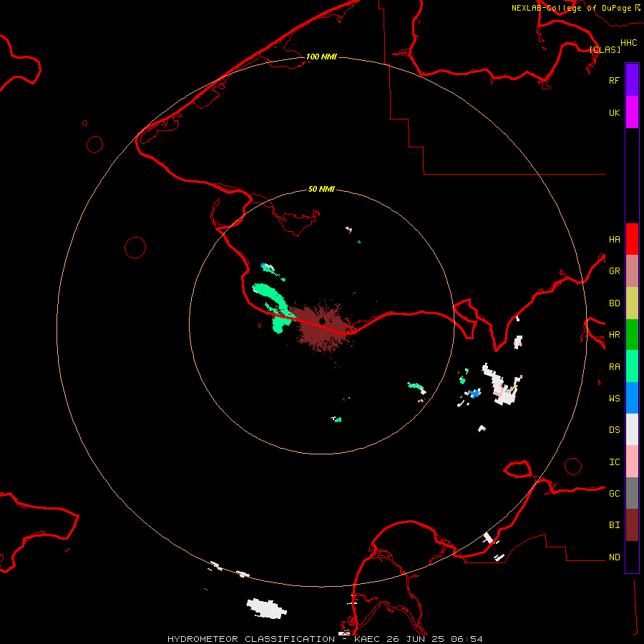The height and width of the screenshot is (644, 644).
Task: Click the brown biological clutter around the radar
Action: 324,326
